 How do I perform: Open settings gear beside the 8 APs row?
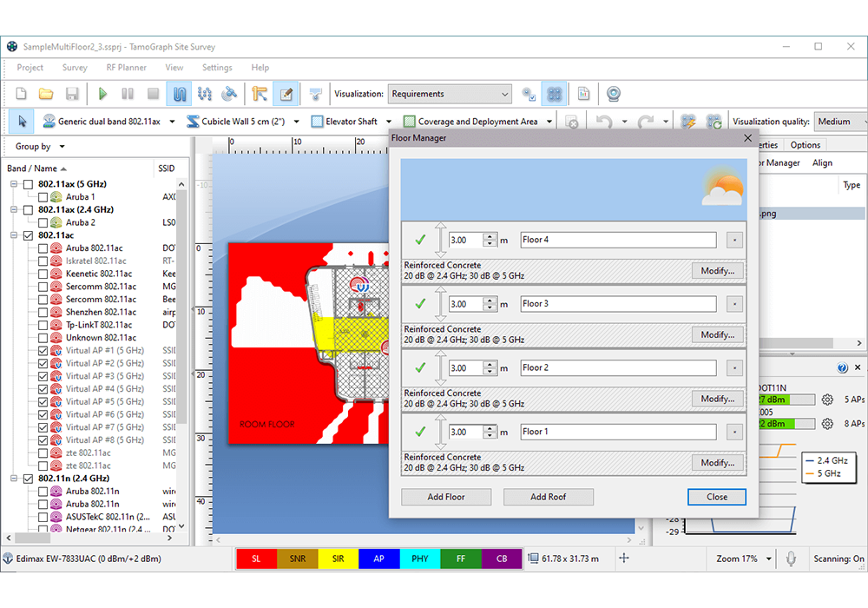(827, 424)
